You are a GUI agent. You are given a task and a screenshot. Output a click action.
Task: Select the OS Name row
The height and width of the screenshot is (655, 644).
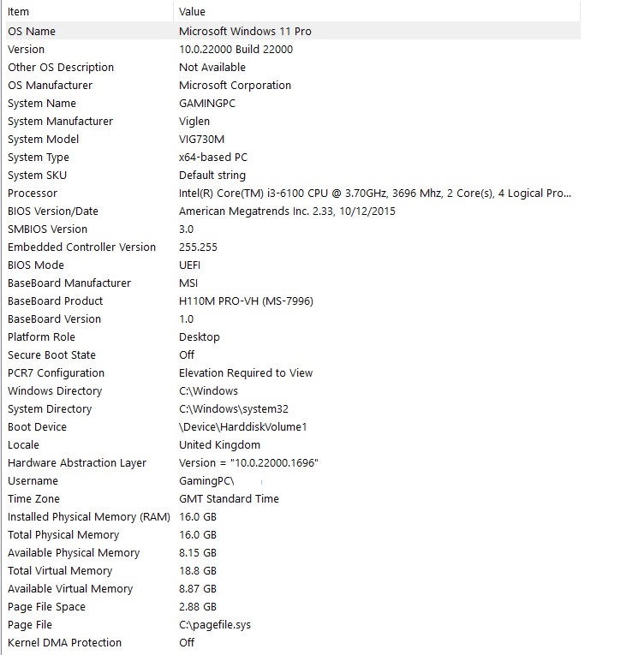click(x=32, y=31)
